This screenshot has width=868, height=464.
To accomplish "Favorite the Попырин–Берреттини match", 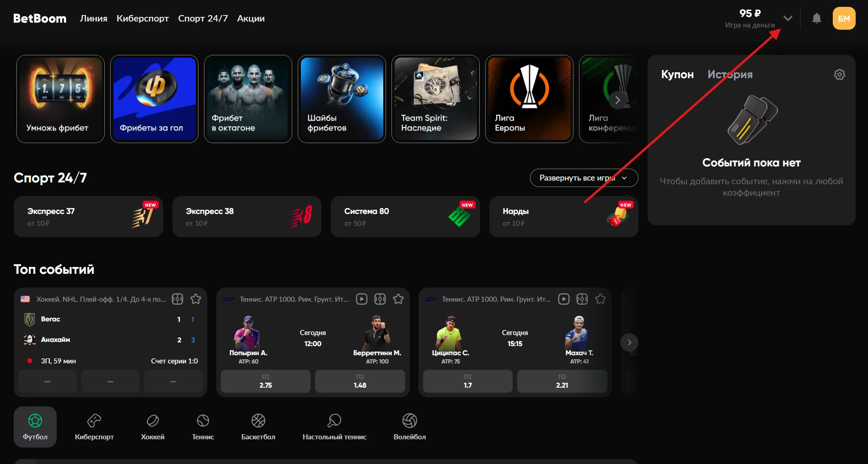I will click(x=398, y=299).
